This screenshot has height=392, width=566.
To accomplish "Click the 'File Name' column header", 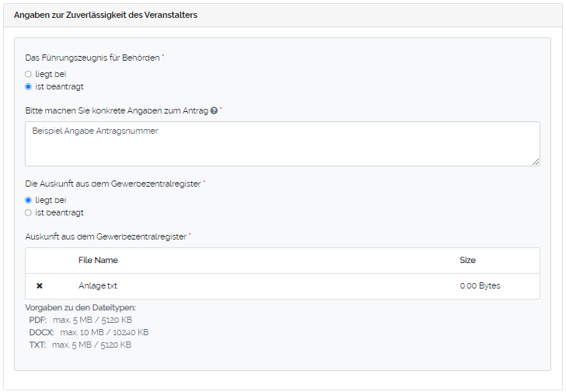I will tap(98, 260).
